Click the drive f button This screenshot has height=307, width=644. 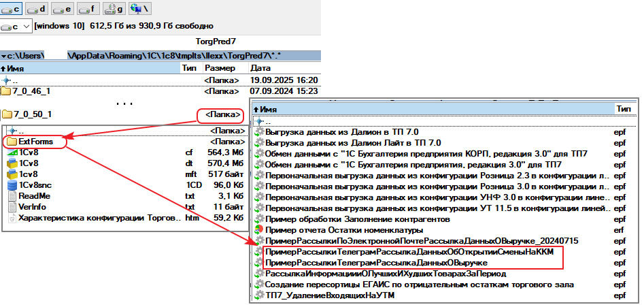pos(87,9)
